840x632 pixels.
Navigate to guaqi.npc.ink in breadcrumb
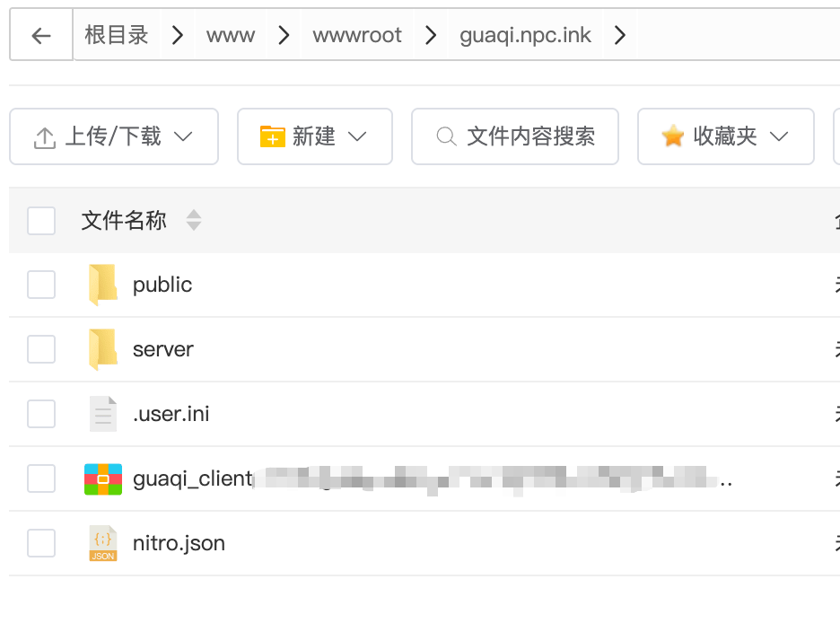point(525,35)
